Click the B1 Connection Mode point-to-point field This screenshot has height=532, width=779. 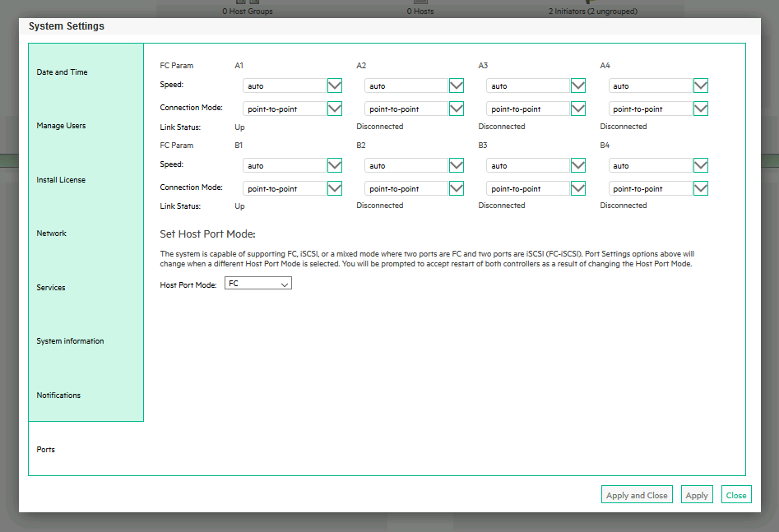(285, 188)
